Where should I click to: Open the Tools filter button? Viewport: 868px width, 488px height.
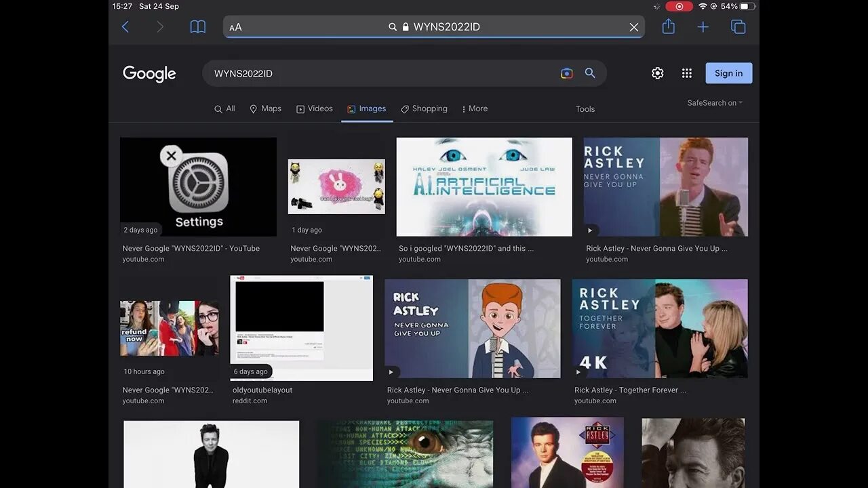(x=585, y=109)
